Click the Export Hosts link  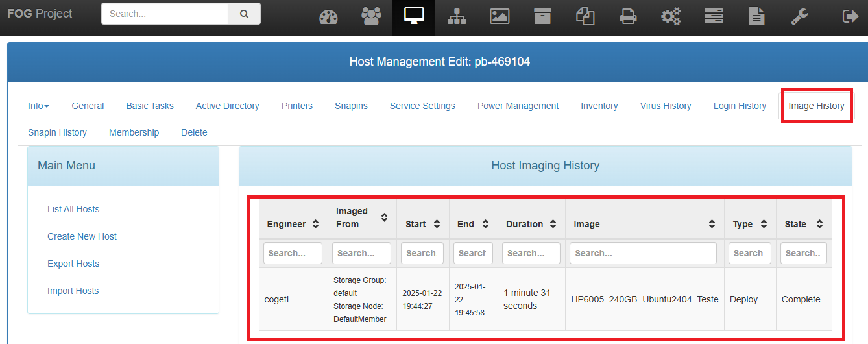(x=73, y=264)
